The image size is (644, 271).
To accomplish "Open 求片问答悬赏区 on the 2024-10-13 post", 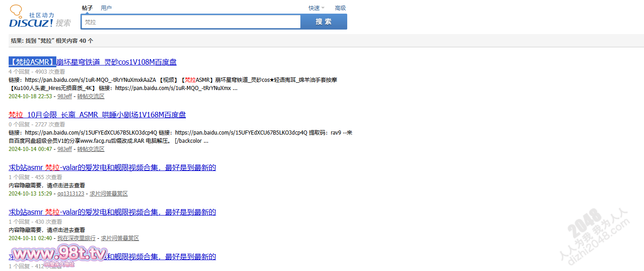I will tap(109, 194).
